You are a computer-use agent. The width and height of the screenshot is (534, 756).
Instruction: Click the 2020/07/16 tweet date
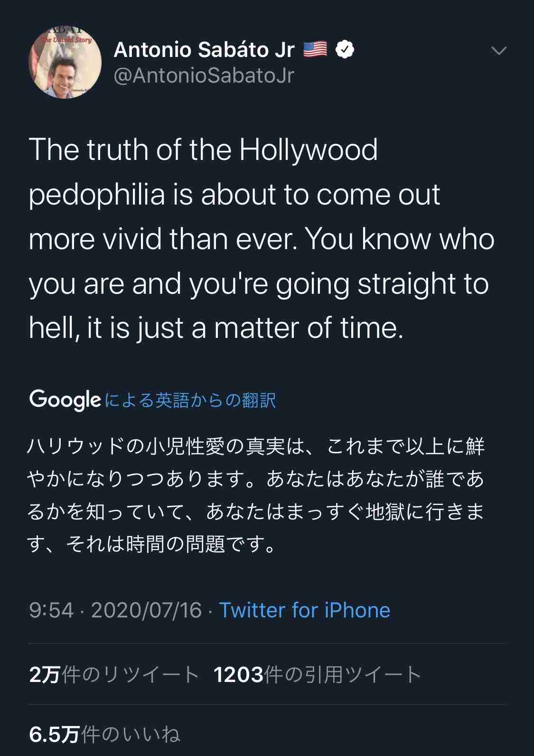[146, 610]
